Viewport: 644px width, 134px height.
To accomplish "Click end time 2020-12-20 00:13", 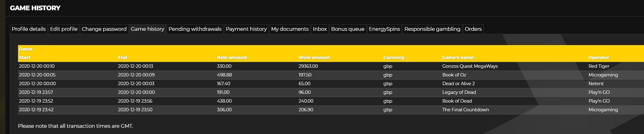I will pos(136,66).
